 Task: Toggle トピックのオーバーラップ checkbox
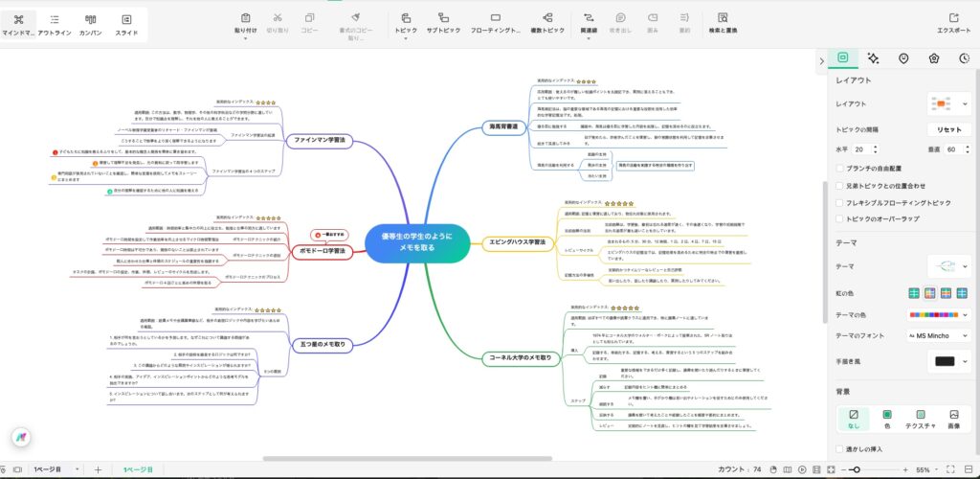tap(839, 220)
